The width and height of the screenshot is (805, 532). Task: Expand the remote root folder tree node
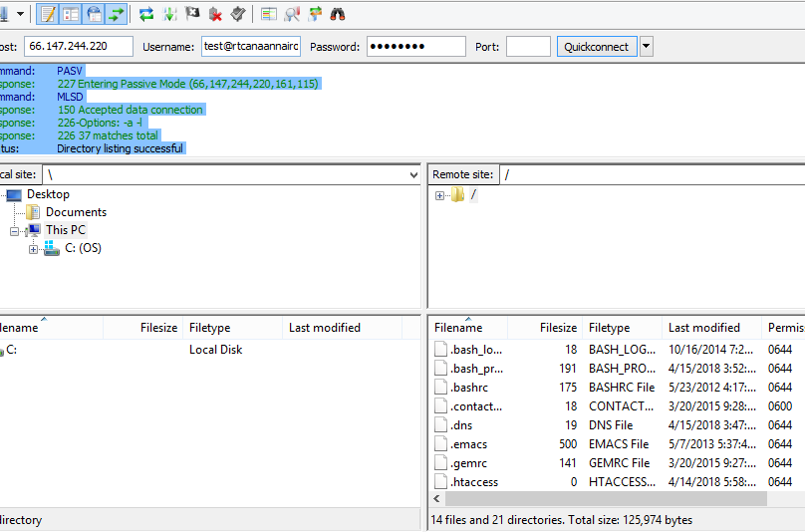point(439,195)
